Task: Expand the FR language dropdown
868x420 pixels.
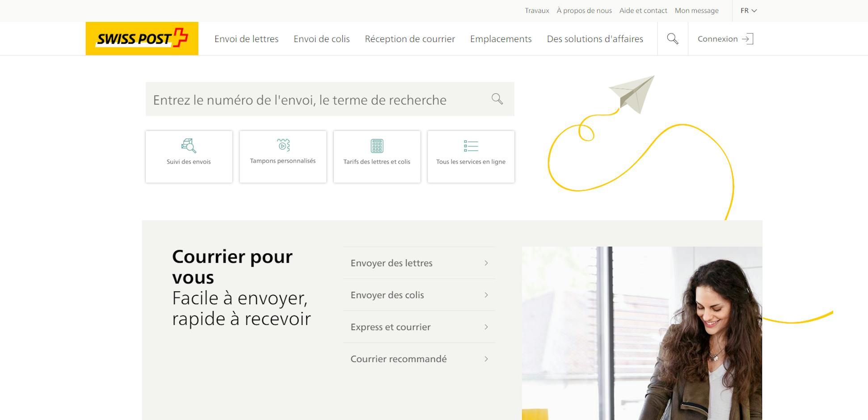Action: pyautogui.click(x=748, y=10)
